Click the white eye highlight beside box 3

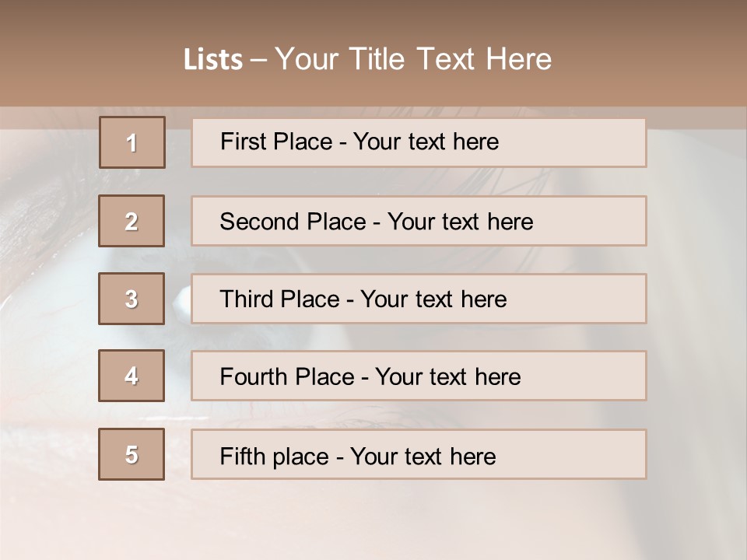[x=182, y=298]
